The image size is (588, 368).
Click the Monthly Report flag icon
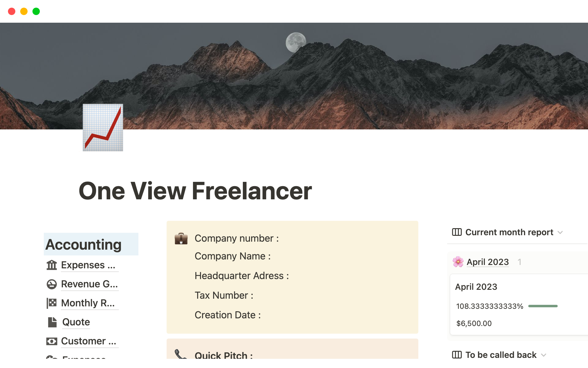click(x=52, y=303)
